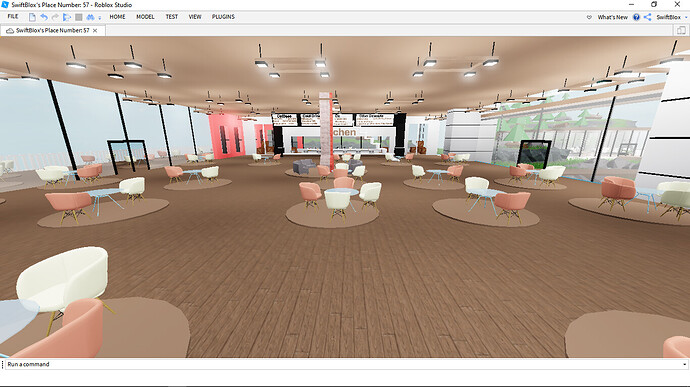
Task: Toggle the device emulation view icon
Action: [681, 30]
